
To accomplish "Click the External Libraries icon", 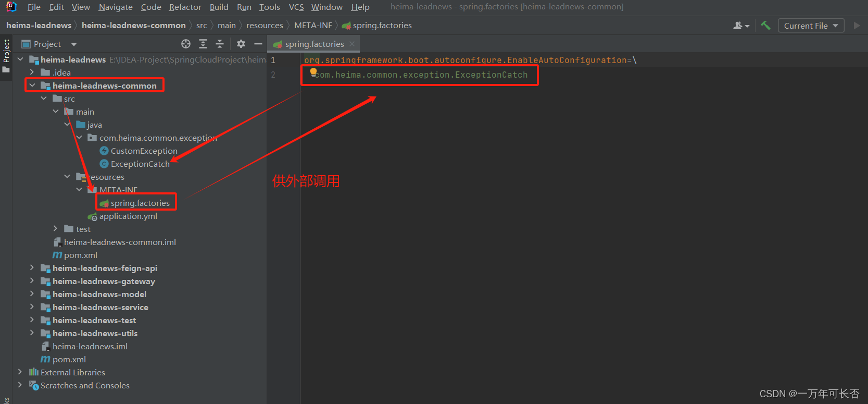I will tap(34, 372).
